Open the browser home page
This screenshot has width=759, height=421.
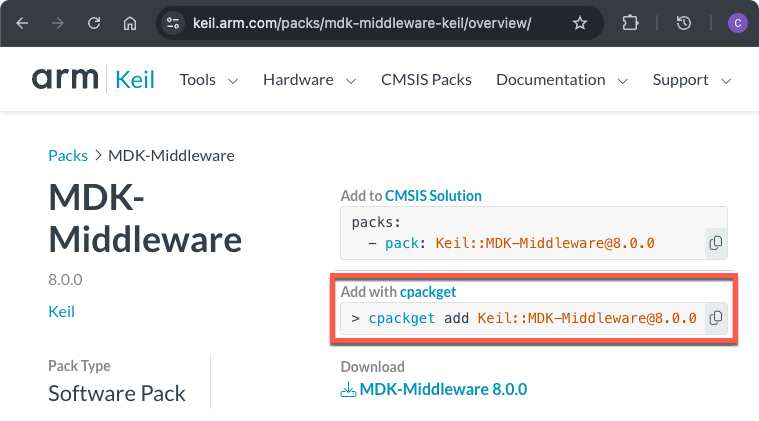click(x=130, y=23)
